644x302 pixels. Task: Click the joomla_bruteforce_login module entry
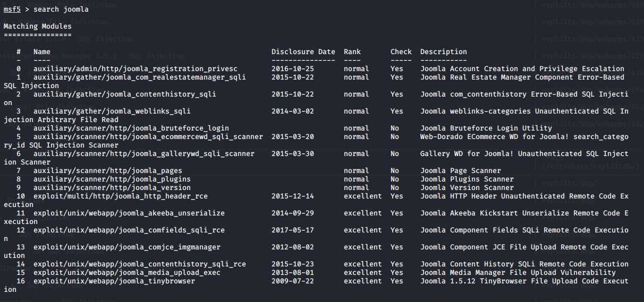(x=131, y=128)
